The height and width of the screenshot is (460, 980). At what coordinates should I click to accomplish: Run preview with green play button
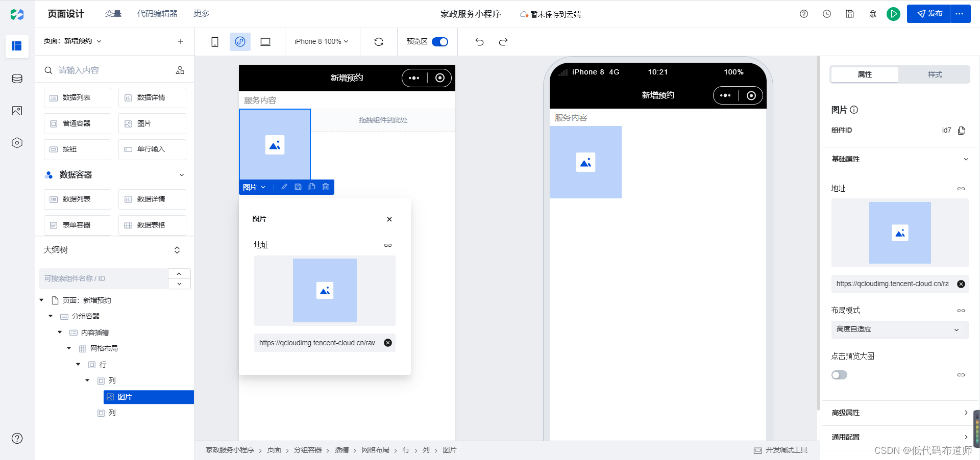pyautogui.click(x=893, y=14)
